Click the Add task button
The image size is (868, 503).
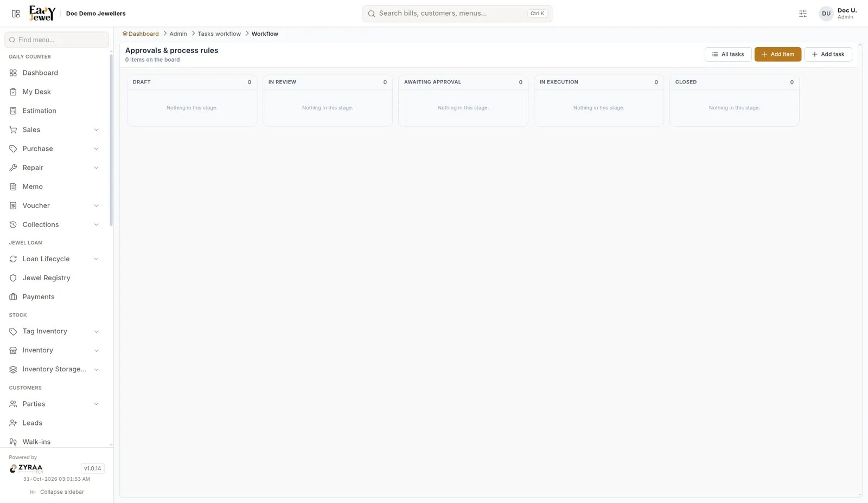point(828,54)
